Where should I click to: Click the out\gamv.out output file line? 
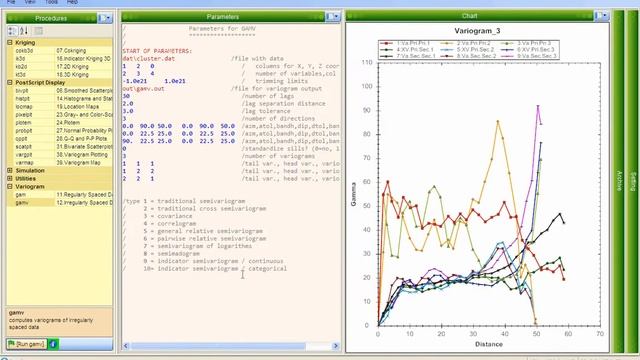tap(143, 88)
